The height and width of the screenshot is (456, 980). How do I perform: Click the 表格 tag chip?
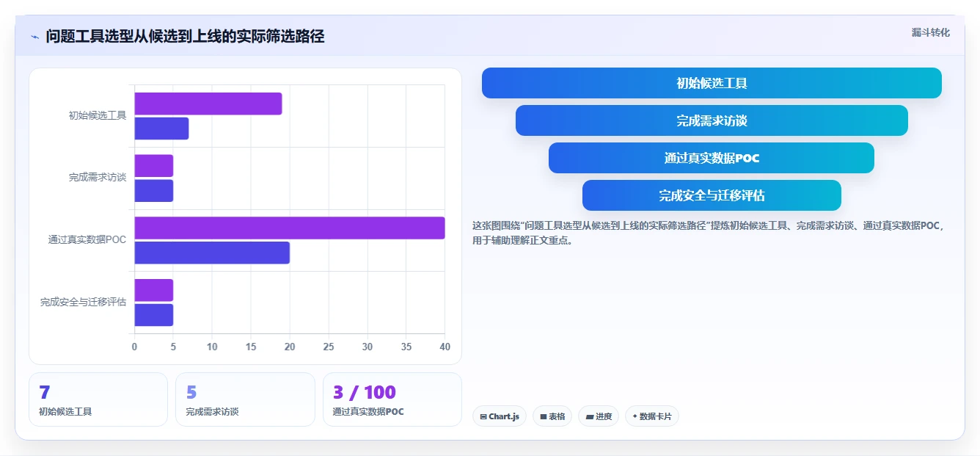click(x=552, y=416)
